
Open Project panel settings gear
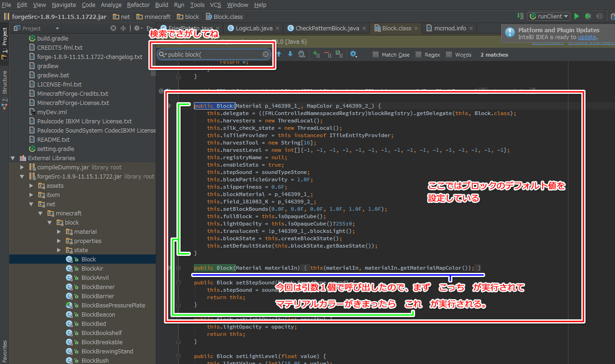(137, 28)
